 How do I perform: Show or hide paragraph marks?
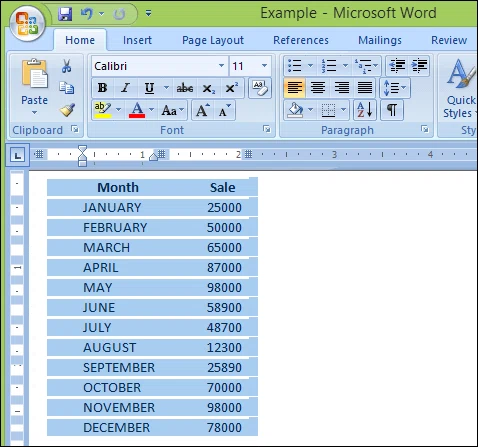coord(392,110)
